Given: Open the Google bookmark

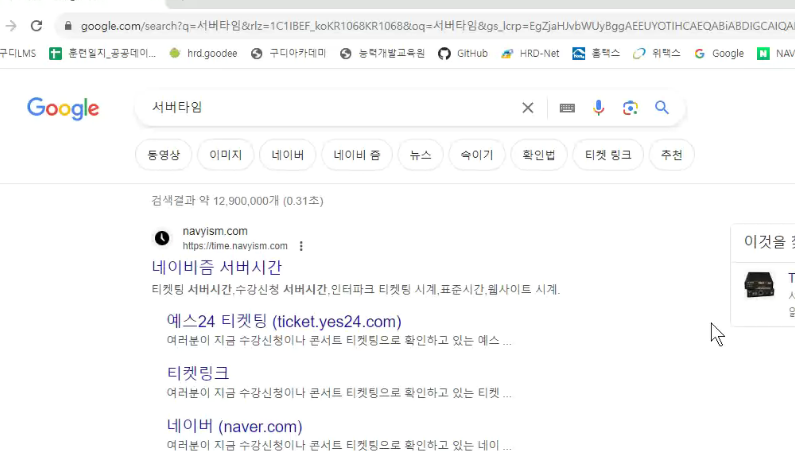Looking at the screenshot, I should click(719, 53).
